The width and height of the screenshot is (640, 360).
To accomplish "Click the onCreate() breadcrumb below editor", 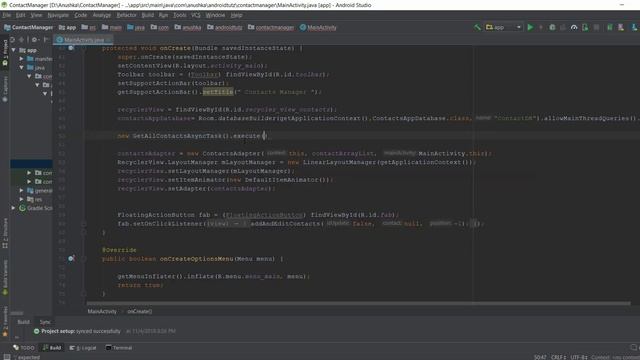I will pyautogui.click(x=140, y=311).
